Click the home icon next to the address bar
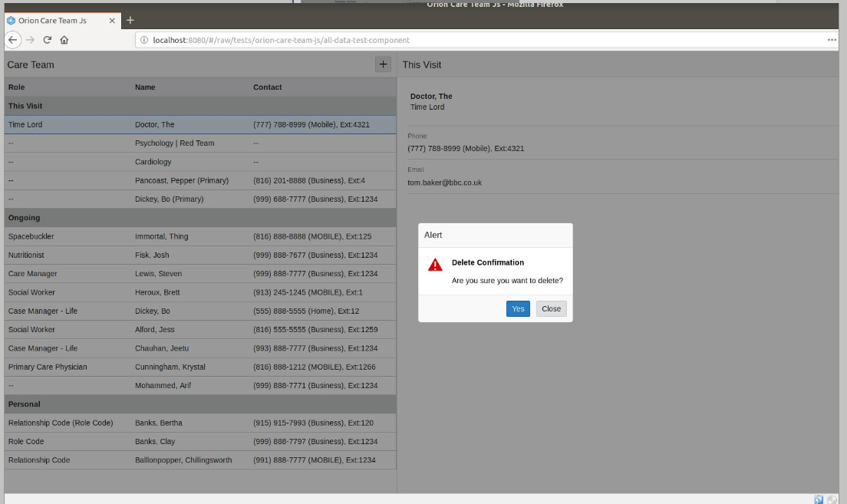847x504 pixels. tap(65, 40)
